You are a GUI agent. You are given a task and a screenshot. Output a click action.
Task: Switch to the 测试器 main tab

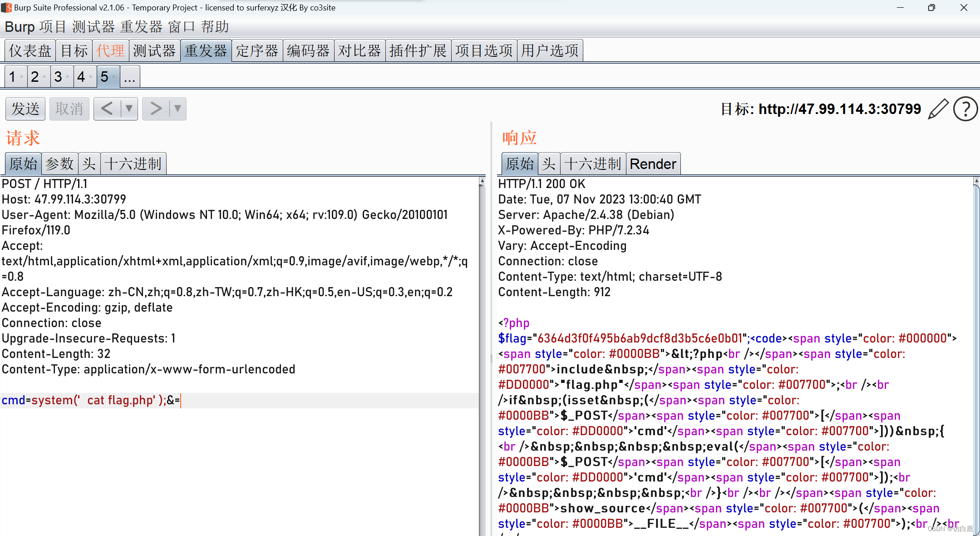154,50
